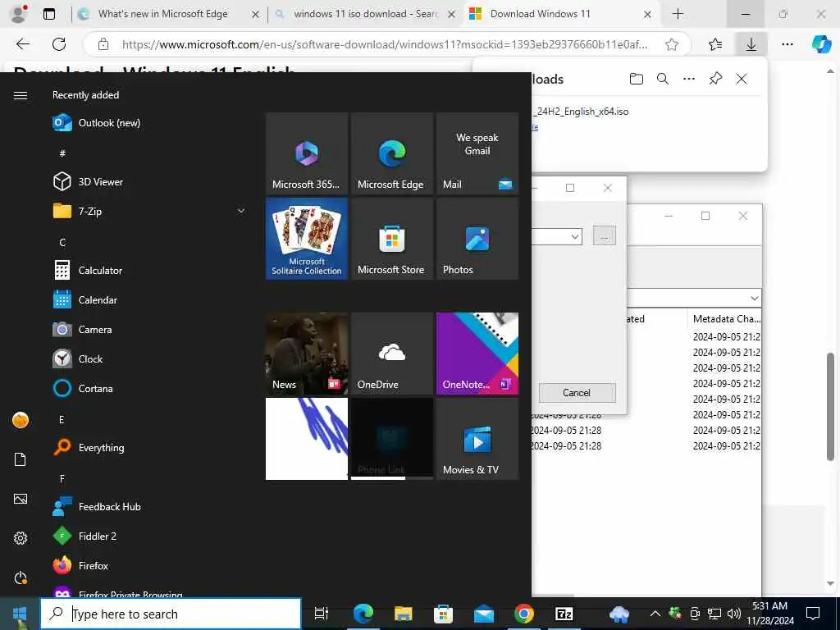Click the Windows Start button
The width and height of the screenshot is (840, 630).
20,614
